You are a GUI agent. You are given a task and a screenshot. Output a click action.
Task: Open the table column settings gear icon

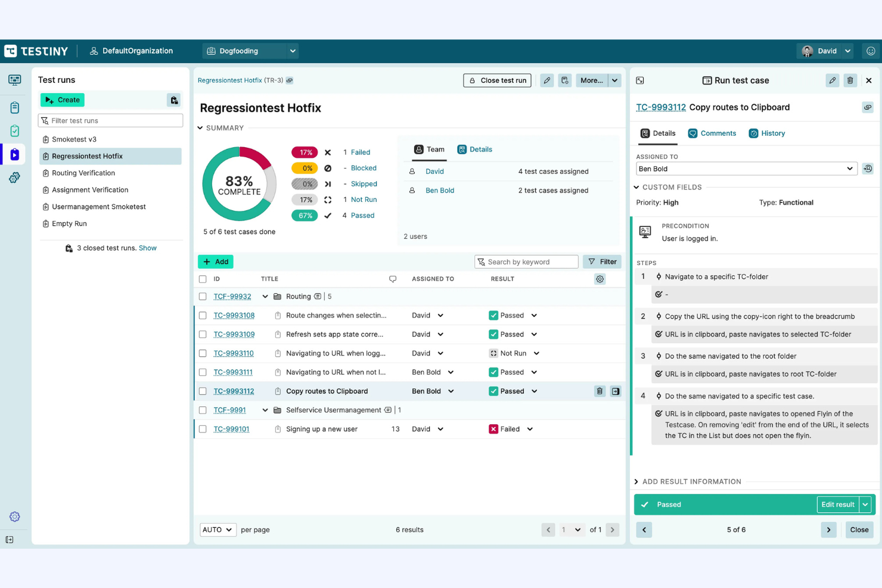(600, 279)
